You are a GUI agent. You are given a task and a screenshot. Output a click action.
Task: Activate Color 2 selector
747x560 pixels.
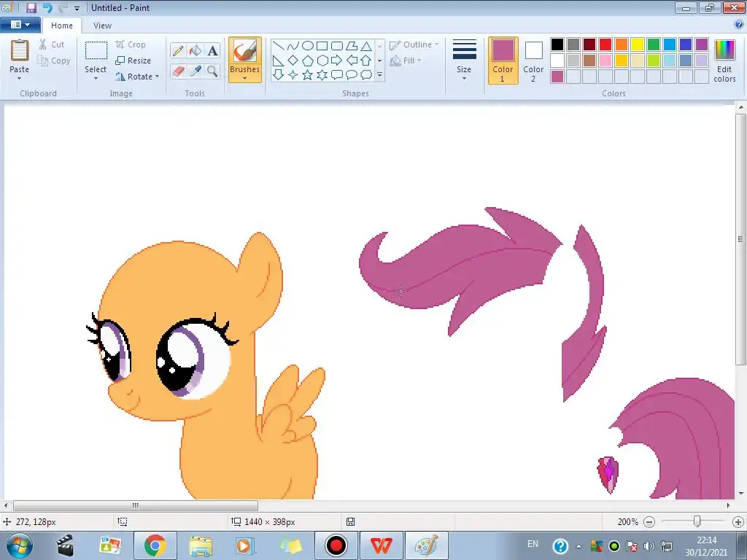[533, 61]
